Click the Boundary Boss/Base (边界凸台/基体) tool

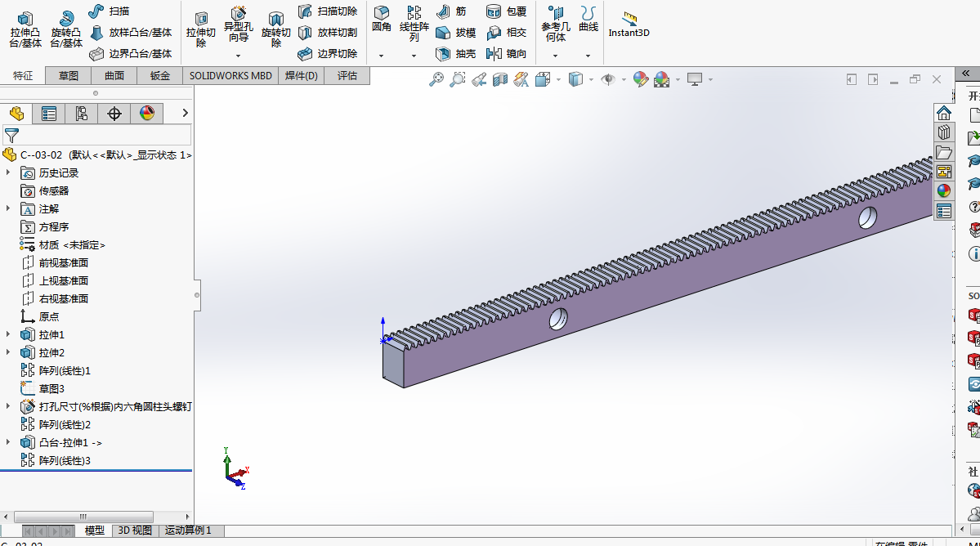pos(130,54)
